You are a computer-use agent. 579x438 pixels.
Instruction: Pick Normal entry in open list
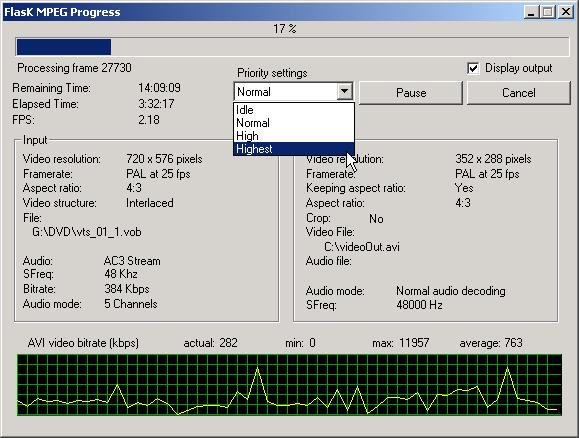tap(294, 123)
